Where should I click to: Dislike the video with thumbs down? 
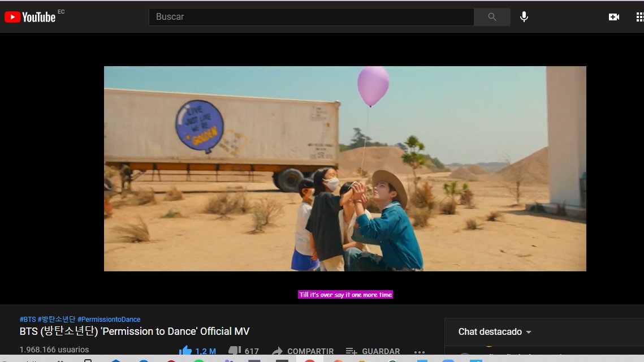(244, 351)
